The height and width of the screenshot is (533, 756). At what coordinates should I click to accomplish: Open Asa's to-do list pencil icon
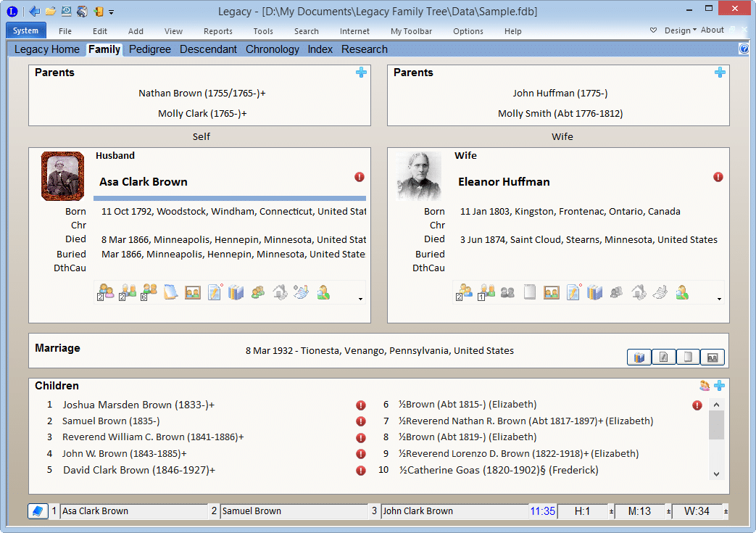(x=215, y=292)
